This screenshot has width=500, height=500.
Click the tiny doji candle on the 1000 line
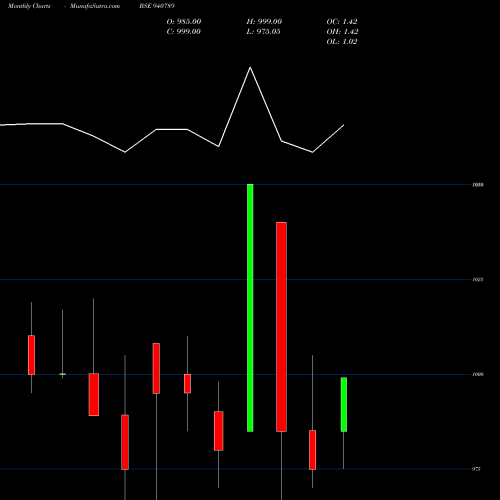(62, 374)
